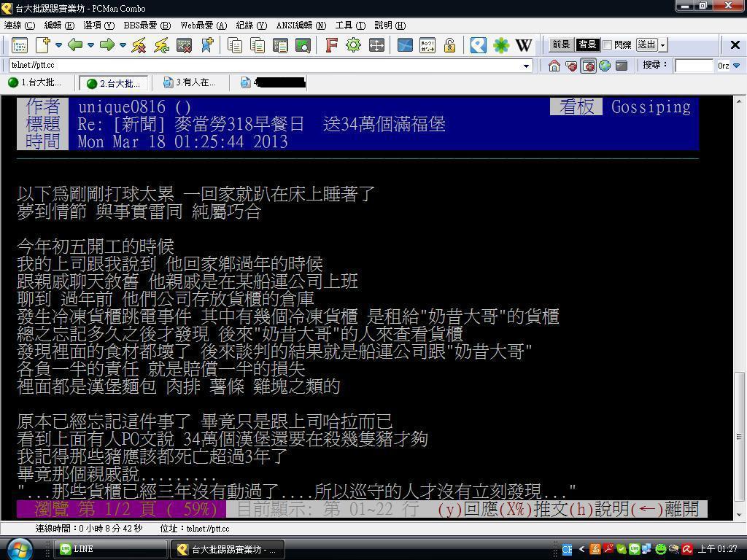Open the symbols input icon
Screen dimensions: 747x560
(427, 45)
